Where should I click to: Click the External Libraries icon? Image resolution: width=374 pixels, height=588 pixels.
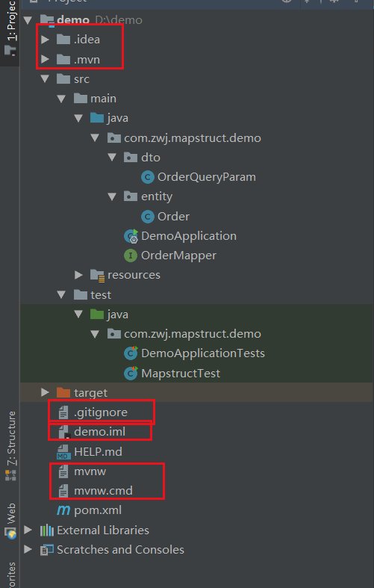[x=47, y=530]
